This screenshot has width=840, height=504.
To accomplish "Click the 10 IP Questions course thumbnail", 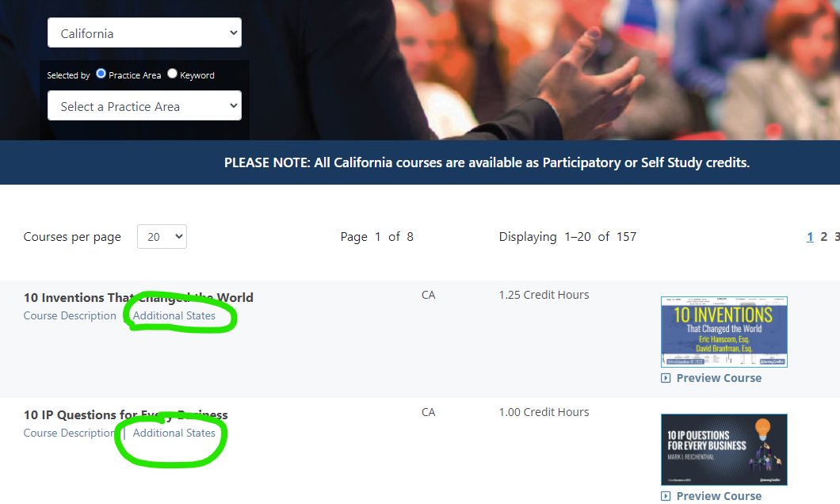I will 724,449.
